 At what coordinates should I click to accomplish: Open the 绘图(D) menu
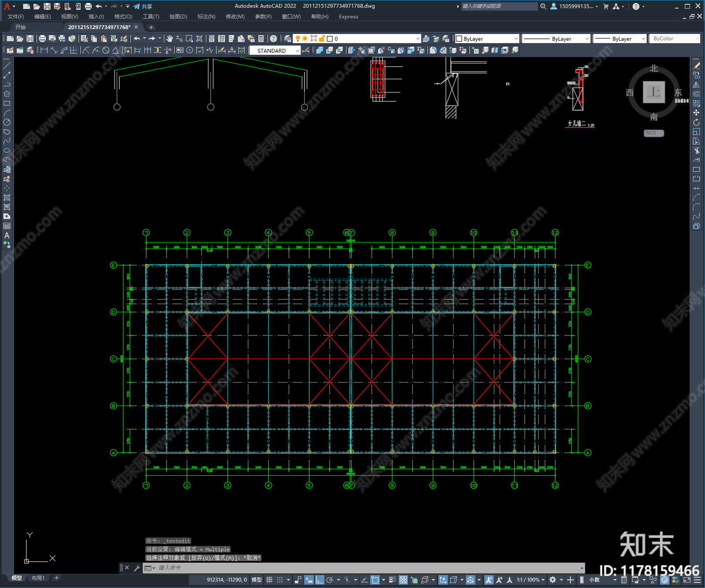click(178, 17)
